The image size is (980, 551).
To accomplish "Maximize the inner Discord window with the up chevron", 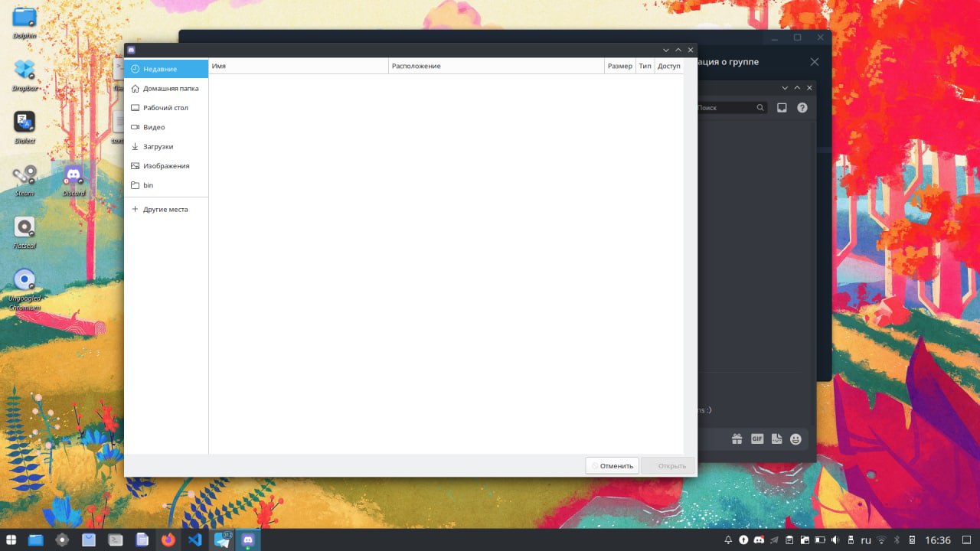I will [x=797, y=88].
